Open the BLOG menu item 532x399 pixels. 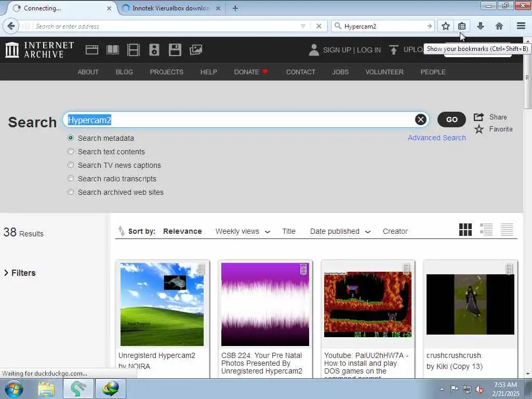pos(124,72)
